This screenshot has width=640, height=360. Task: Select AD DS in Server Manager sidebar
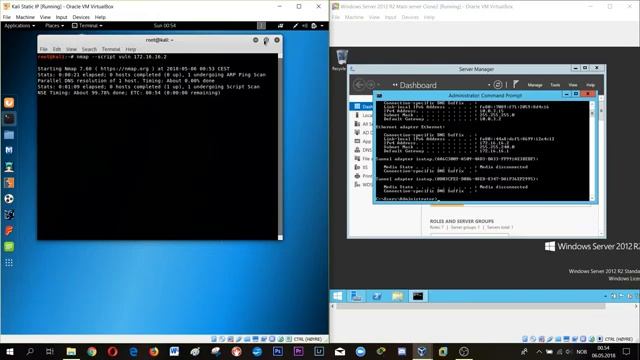coord(362,133)
